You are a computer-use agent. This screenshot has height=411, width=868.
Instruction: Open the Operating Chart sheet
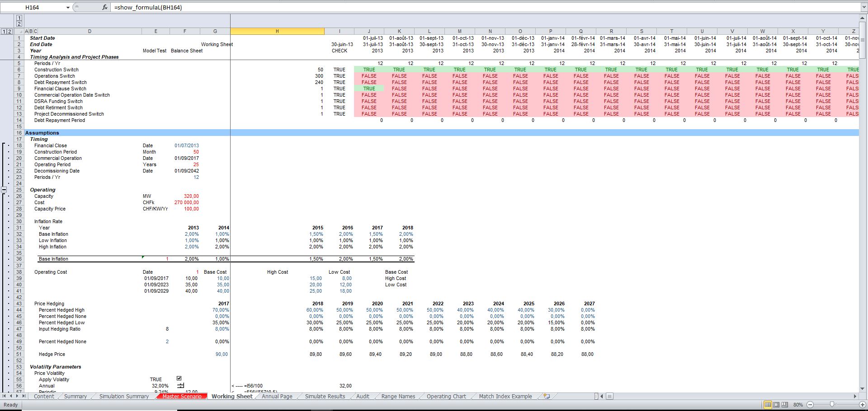445,396
